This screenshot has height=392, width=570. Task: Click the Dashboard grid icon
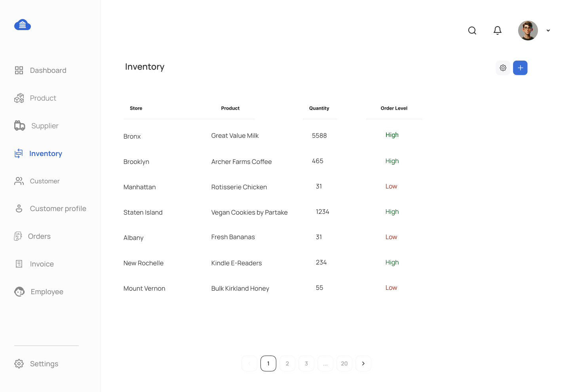pos(19,70)
